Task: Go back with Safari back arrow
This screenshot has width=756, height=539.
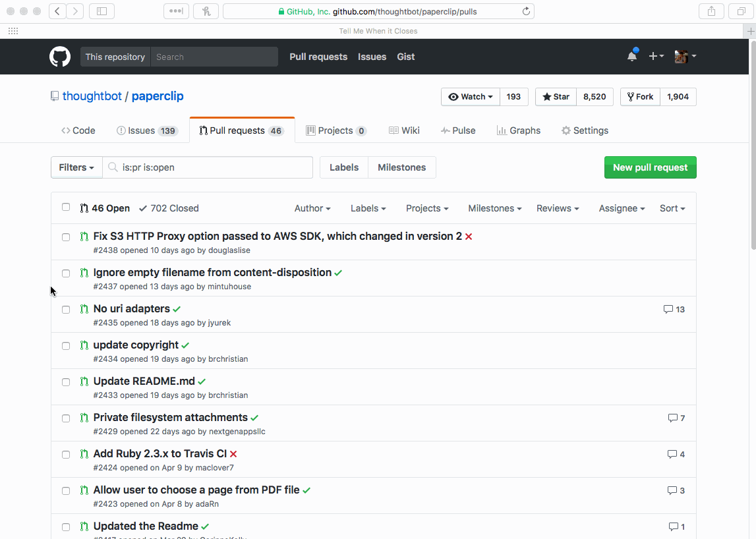Action: coord(57,11)
